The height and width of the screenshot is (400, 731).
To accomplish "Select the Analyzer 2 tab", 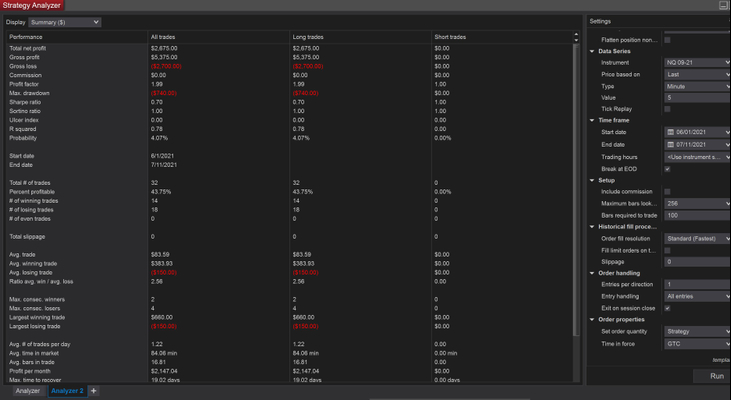I will coord(66,391).
